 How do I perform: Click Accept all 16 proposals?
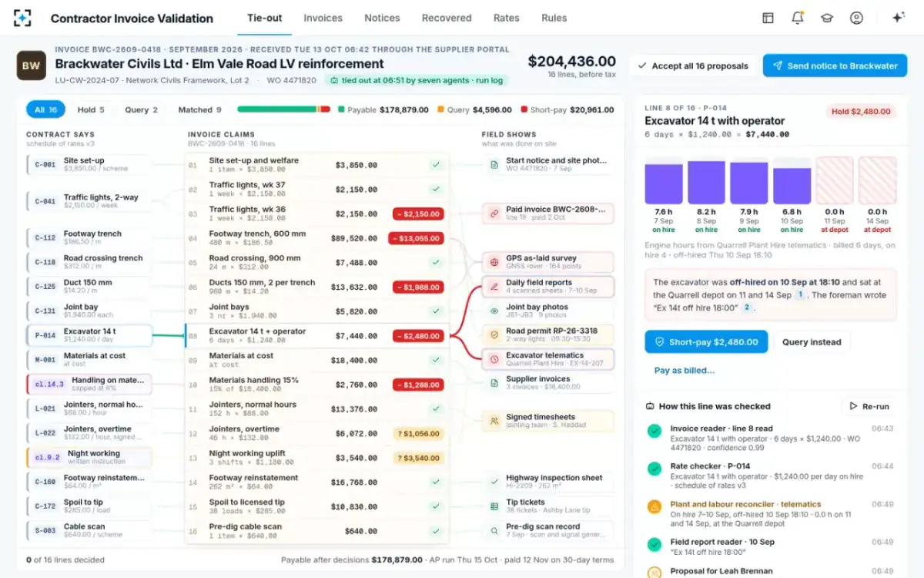(692, 66)
